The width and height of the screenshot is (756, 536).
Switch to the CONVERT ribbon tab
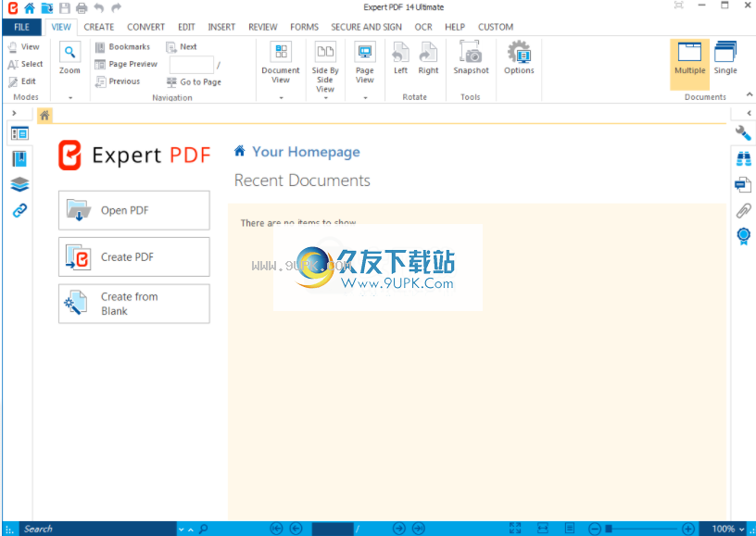tap(146, 27)
